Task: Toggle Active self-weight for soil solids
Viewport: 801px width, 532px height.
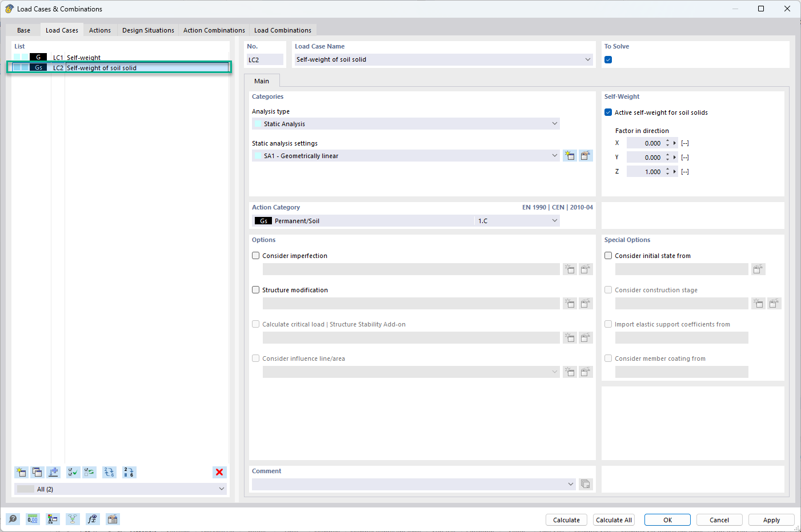Action: [x=608, y=112]
